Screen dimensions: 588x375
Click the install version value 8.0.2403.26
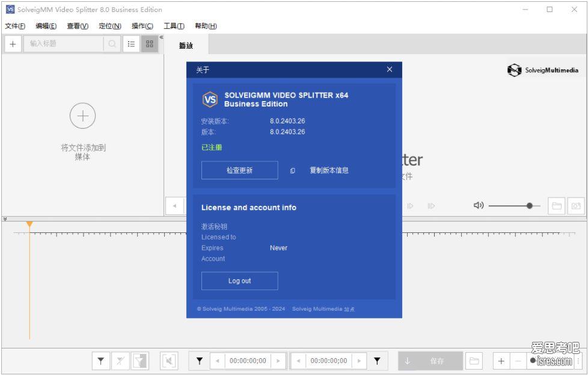tap(287, 121)
